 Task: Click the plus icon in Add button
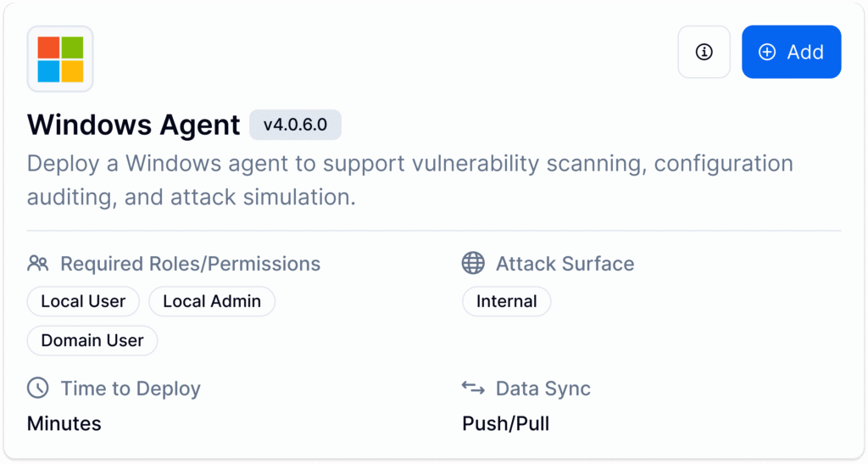pos(767,52)
